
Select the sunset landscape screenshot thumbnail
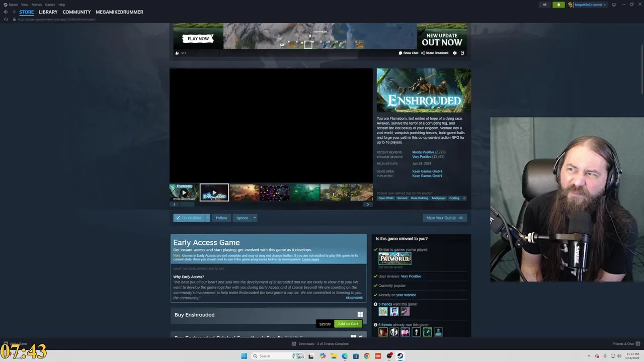click(x=245, y=193)
